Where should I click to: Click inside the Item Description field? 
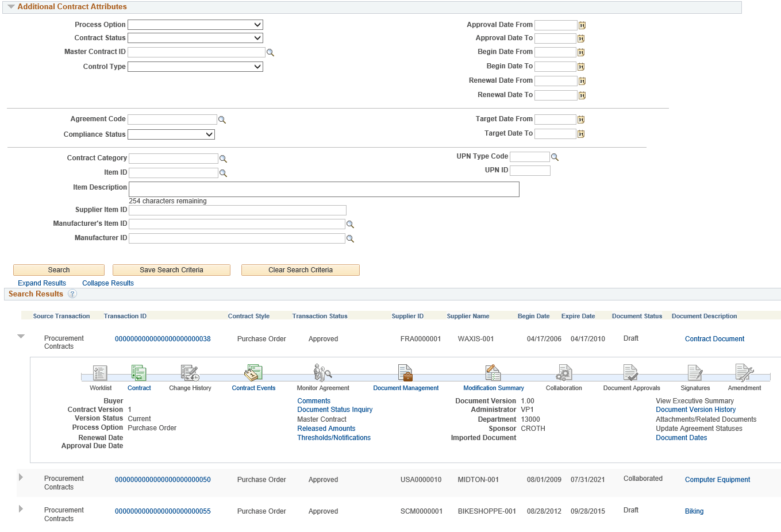324,189
